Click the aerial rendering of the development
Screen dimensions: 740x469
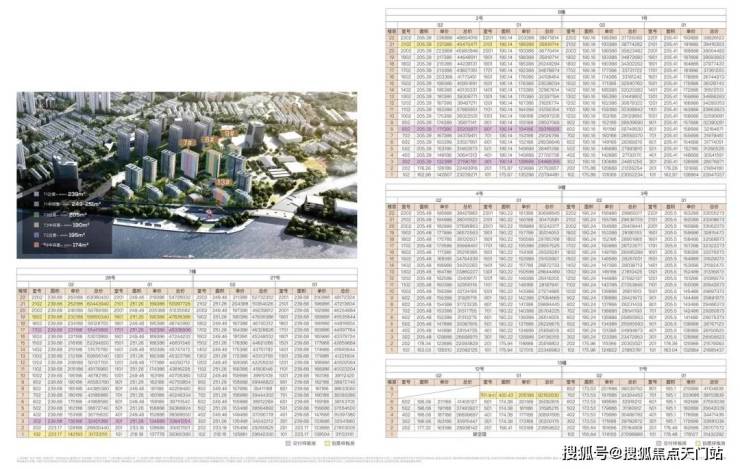coord(187,175)
